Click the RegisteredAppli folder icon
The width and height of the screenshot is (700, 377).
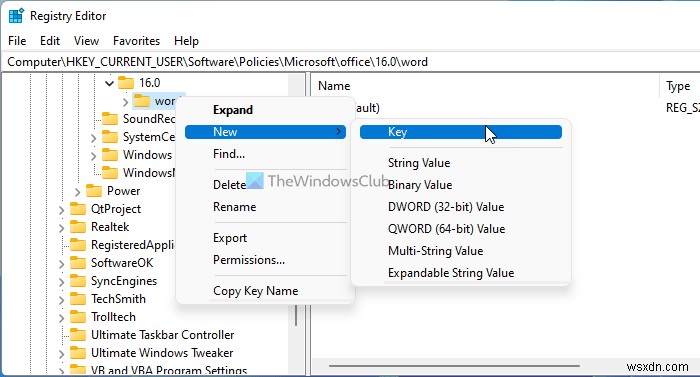(78, 245)
